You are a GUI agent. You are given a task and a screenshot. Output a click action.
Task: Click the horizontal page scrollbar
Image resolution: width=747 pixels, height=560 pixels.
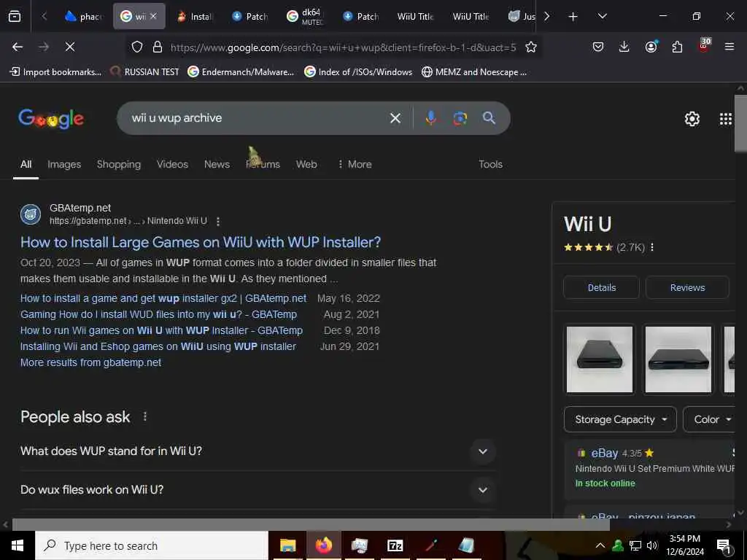311,525
